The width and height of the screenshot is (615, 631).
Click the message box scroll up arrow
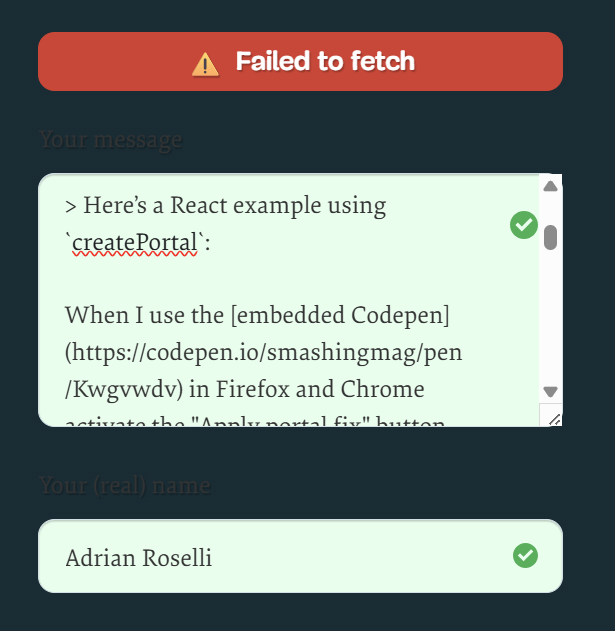[550, 186]
